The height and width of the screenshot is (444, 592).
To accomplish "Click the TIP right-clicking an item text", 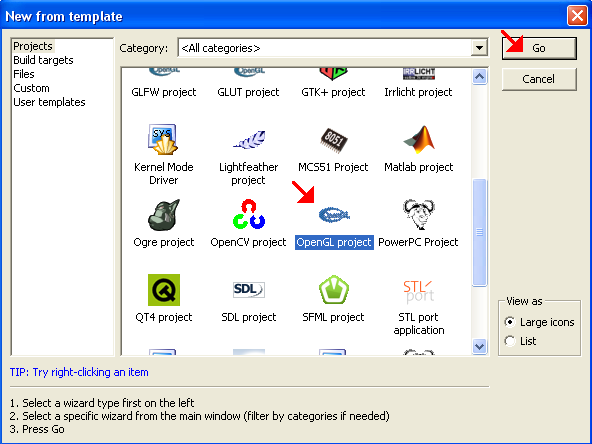I will pyautogui.click(x=79, y=372).
